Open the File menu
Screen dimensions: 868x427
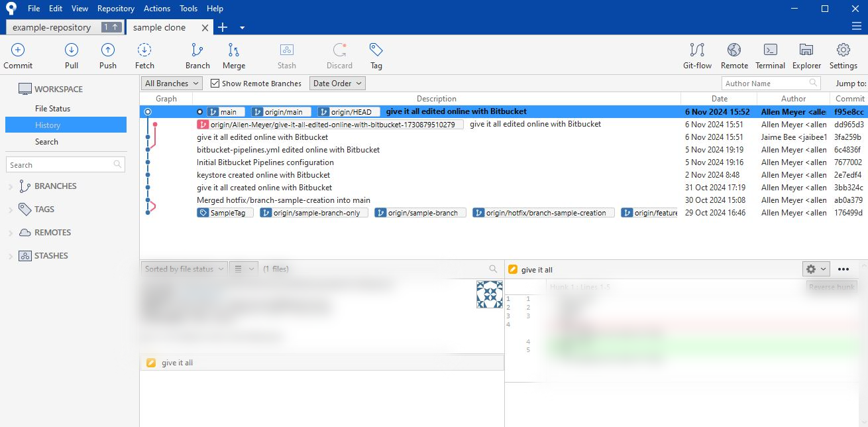(x=34, y=9)
